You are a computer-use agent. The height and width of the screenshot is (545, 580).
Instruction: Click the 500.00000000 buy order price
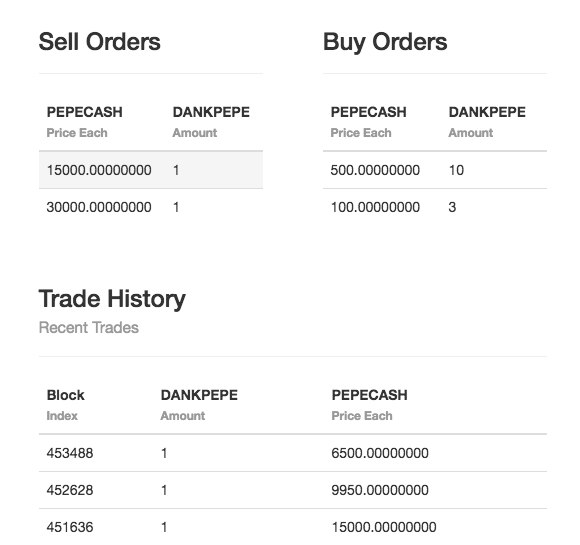click(x=375, y=170)
